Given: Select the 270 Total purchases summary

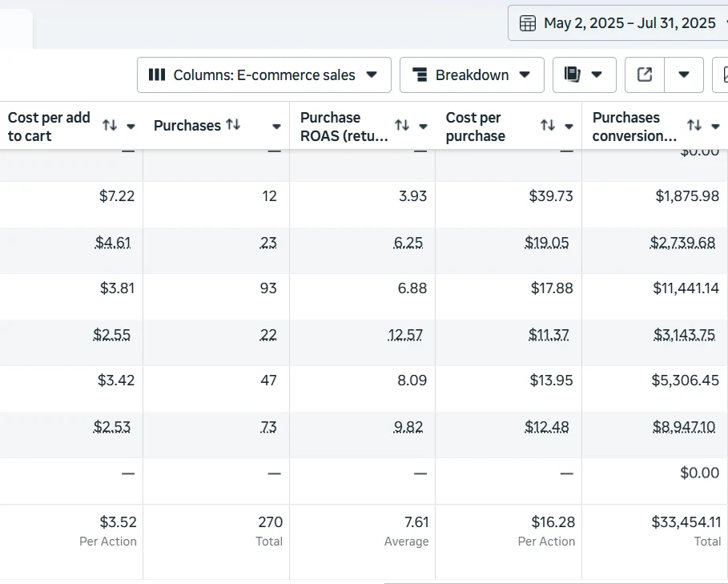Looking at the screenshot, I should click(x=270, y=522).
